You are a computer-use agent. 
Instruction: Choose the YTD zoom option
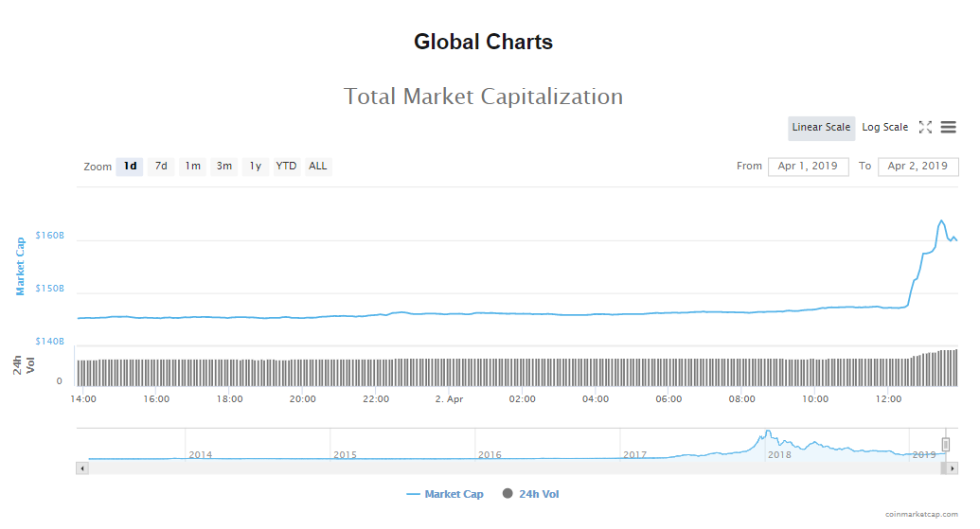(286, 167)
